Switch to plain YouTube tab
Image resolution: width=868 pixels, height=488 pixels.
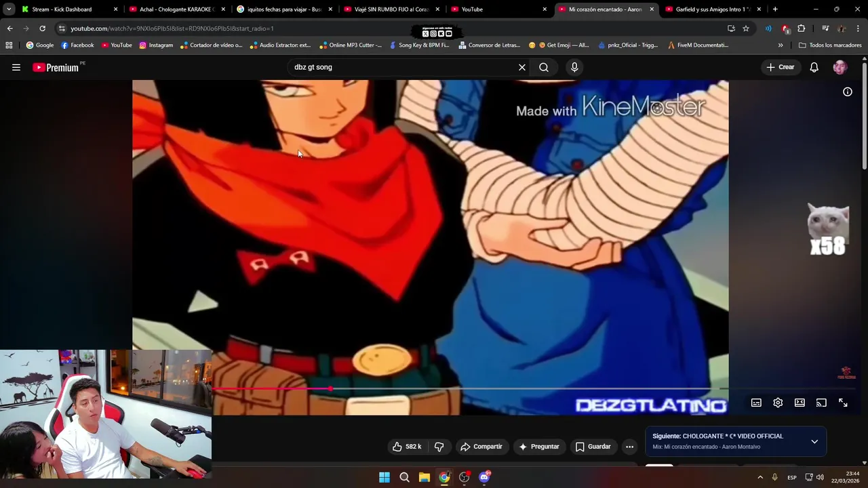coord(499,9)
